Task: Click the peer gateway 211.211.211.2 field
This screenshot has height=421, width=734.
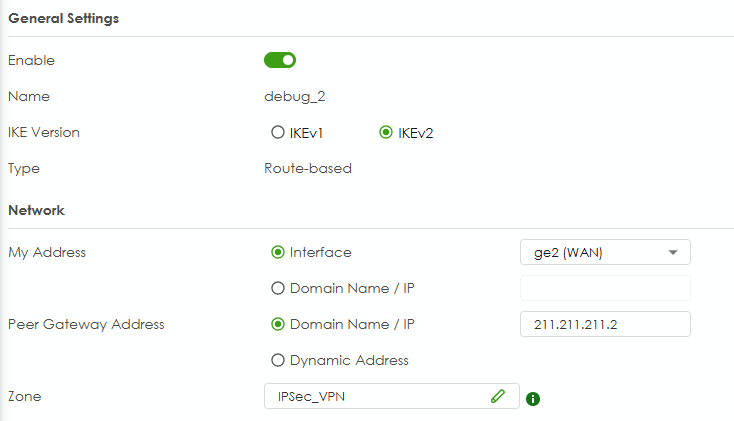Action: click(605, 324)
